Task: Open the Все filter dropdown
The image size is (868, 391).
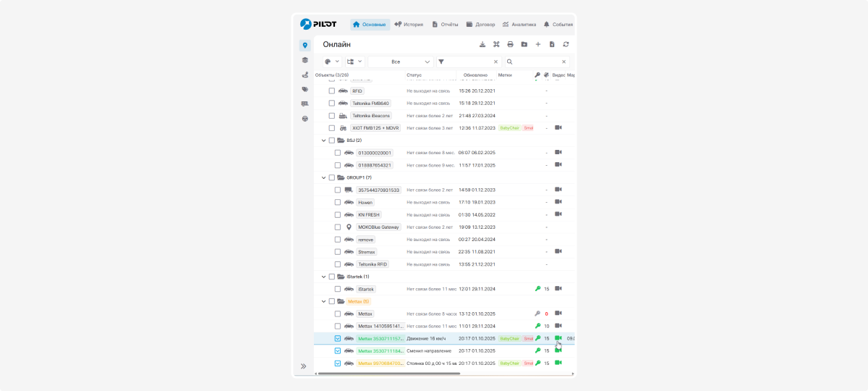Action: pyautogui.click(x=400, y=62)
